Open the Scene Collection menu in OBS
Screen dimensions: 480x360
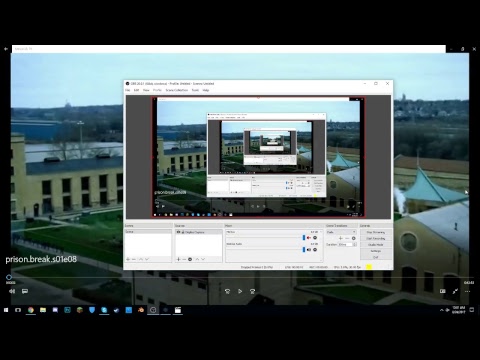click(x=177, y=90)
